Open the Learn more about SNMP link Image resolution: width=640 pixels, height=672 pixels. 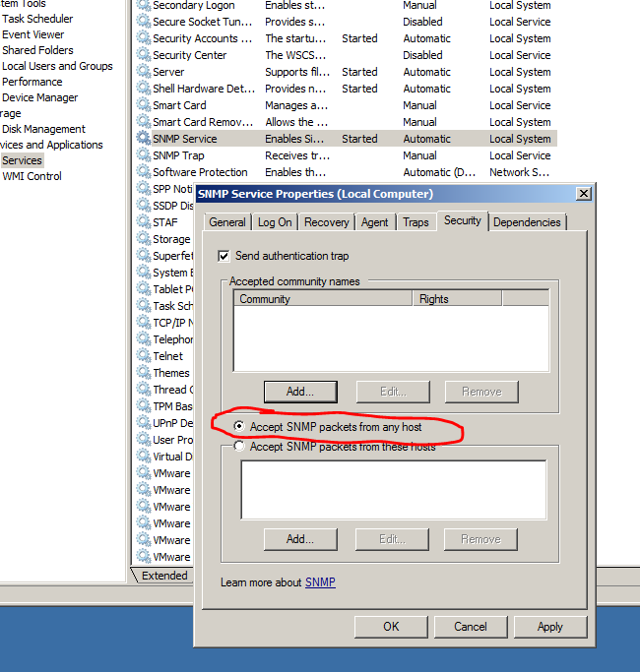pyautogui.click(x=320, y=582)
